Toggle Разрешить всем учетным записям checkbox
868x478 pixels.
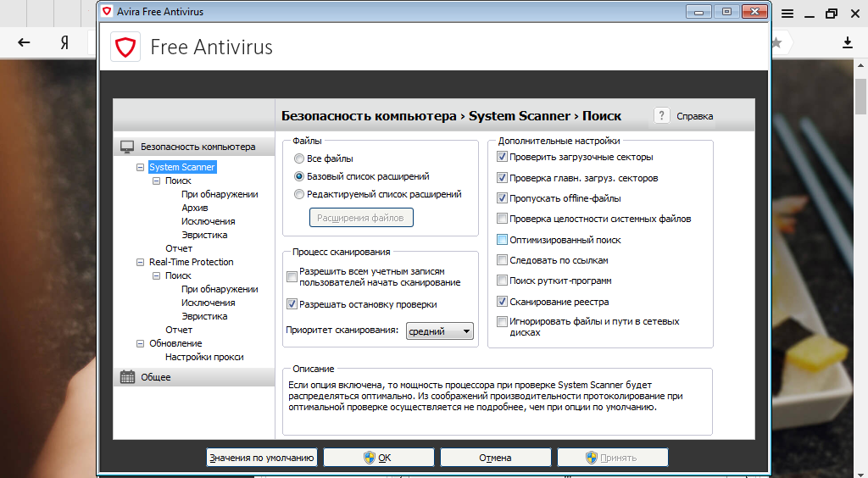[x=292, y=276]
